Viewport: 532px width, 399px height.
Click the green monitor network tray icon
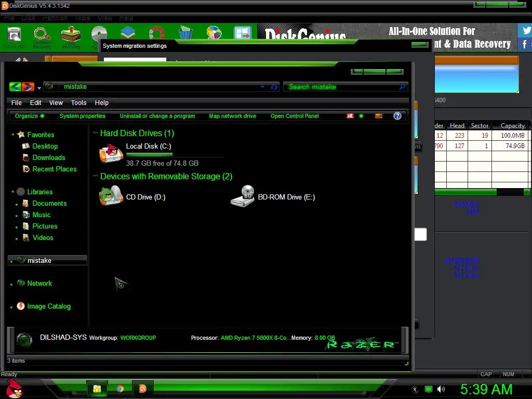coord(429,389)
